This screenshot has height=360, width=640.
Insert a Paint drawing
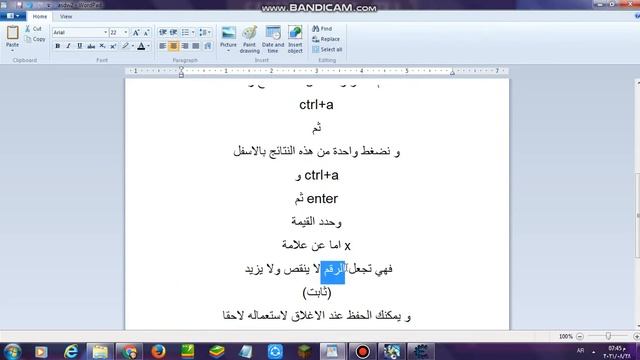(249, 40)
